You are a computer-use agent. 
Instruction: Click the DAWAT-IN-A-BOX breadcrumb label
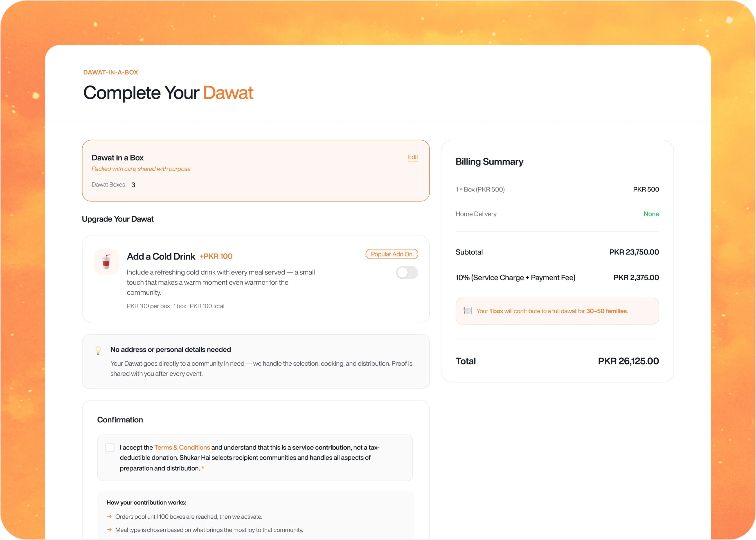pyautogui.click(x=110, y=72)
